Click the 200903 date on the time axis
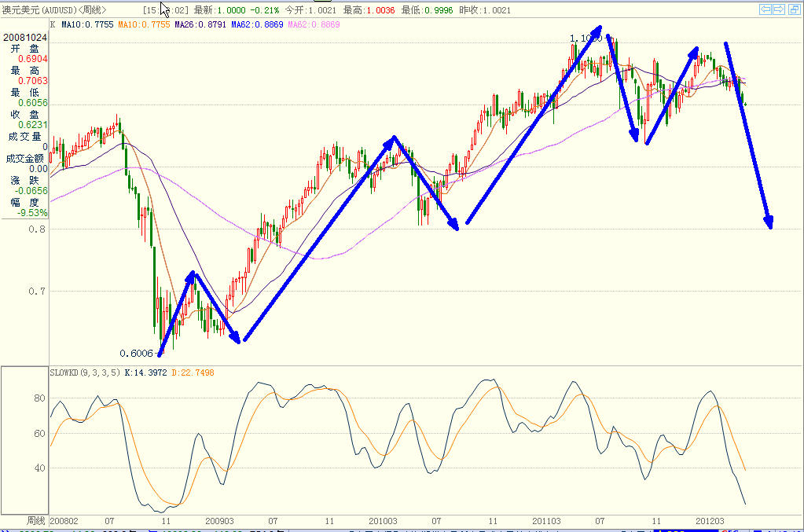804x532 pixels. (x=219, y=521)
